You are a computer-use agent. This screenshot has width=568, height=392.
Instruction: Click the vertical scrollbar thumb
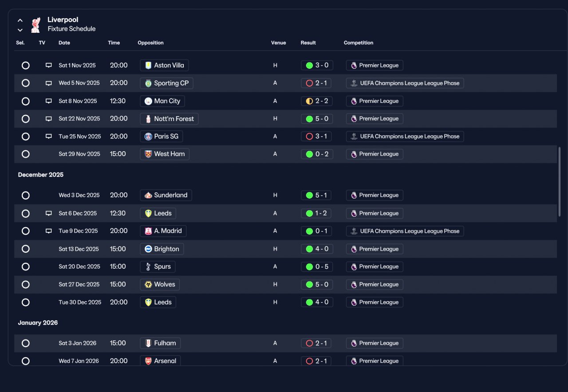(559, 182)
